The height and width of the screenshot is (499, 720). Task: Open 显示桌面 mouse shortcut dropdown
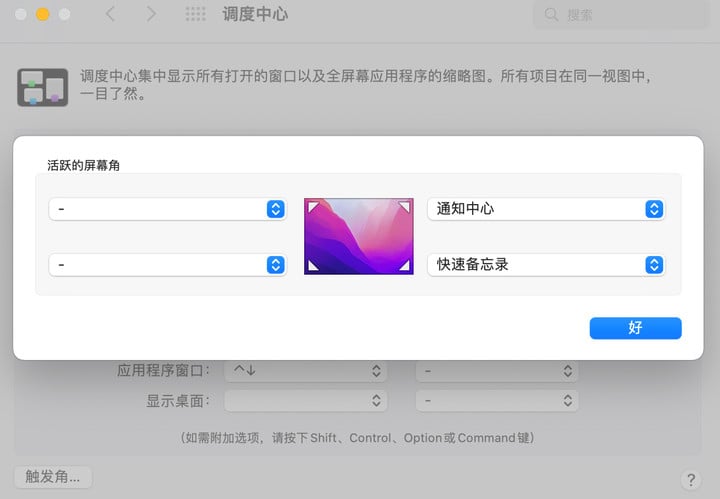coord(497,401)
